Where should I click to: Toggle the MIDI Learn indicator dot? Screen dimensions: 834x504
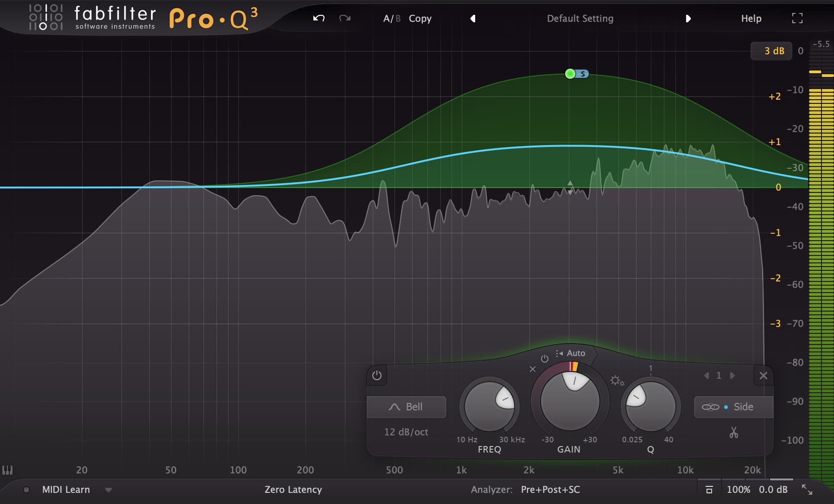tap(26, 490)
